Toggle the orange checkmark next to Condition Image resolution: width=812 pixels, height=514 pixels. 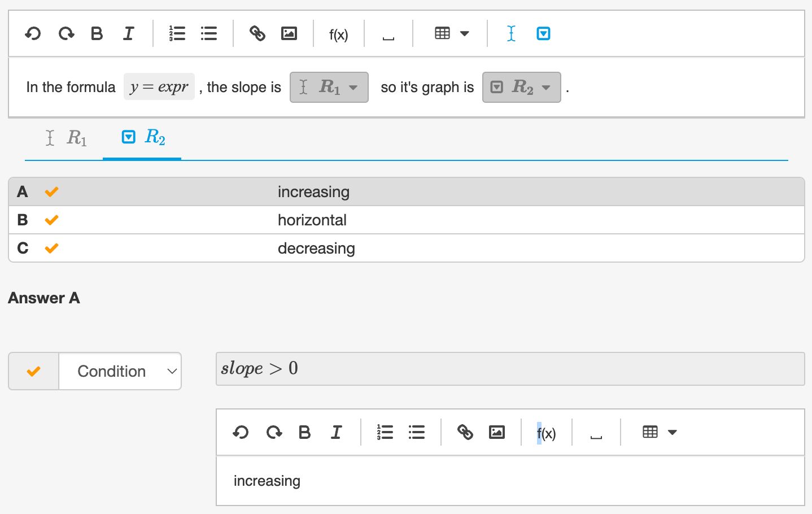pyautogui.click(x=33, y=371)
